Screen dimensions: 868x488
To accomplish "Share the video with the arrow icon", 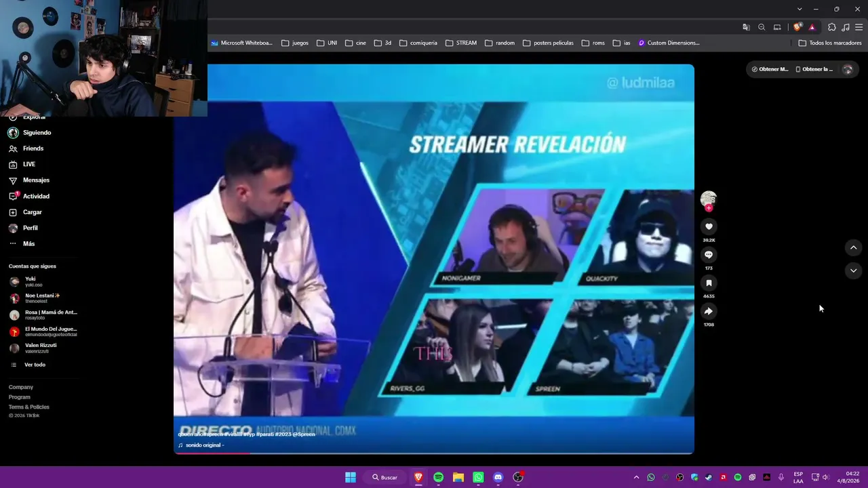I will coord(709,311).
